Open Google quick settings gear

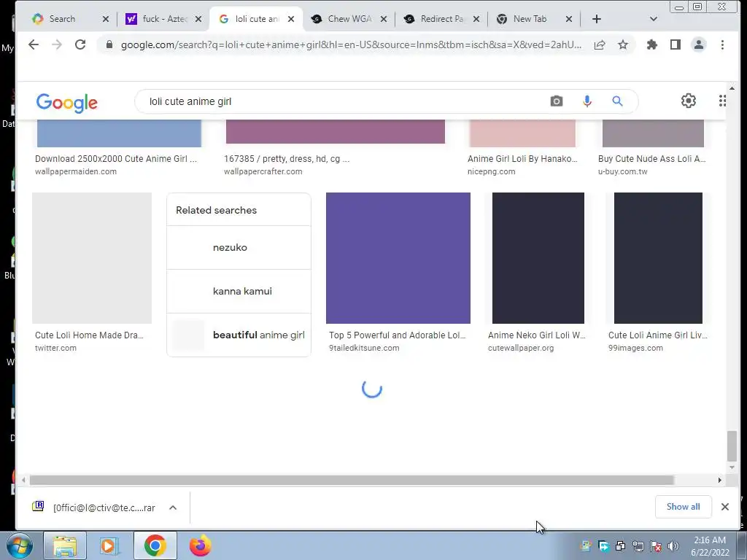coord(689,101)
